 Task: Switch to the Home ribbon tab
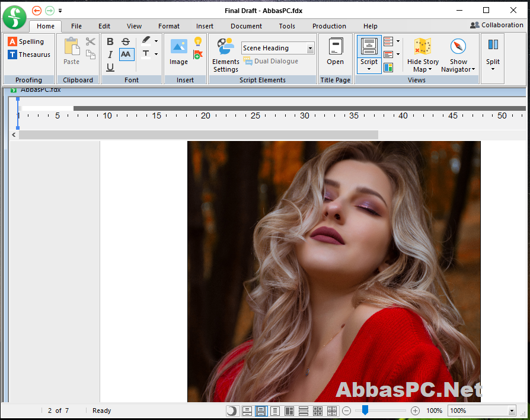coord(45,26)
